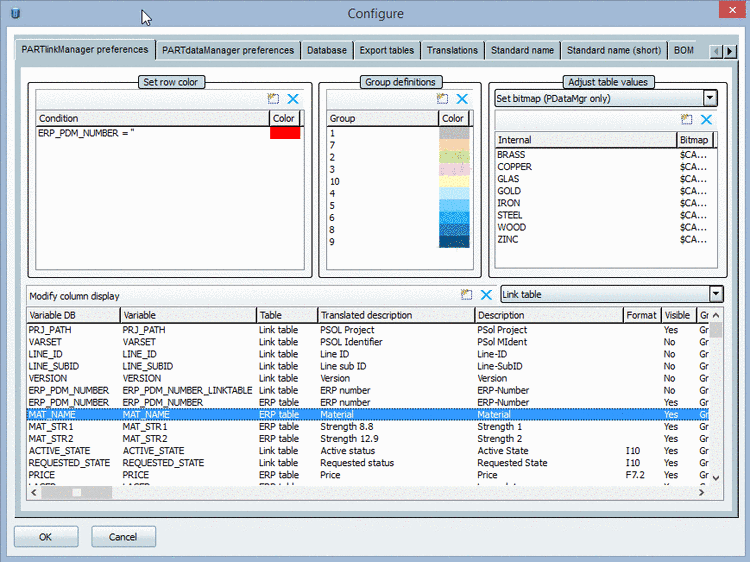750x562 pixels.
Task: Add new row color condition
Action: (273, 99)
